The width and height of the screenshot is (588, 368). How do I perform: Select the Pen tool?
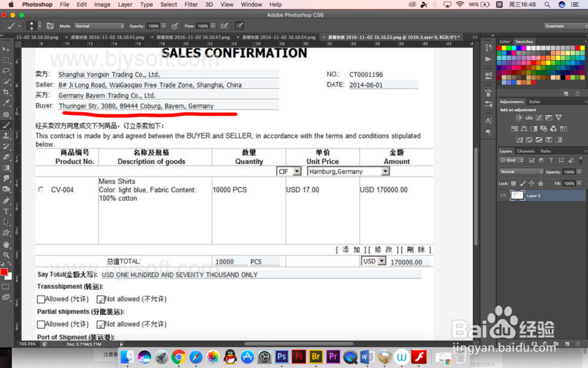[6, 201]
